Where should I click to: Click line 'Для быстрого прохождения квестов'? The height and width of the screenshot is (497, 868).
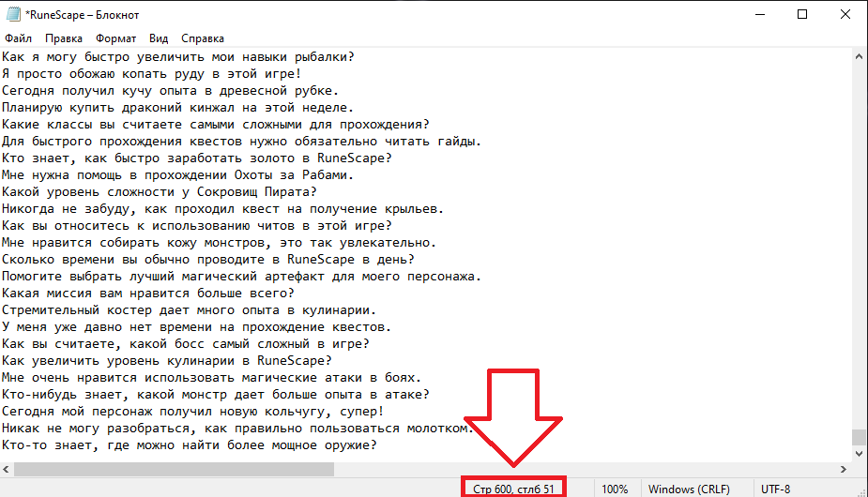[x=242, y=142]
